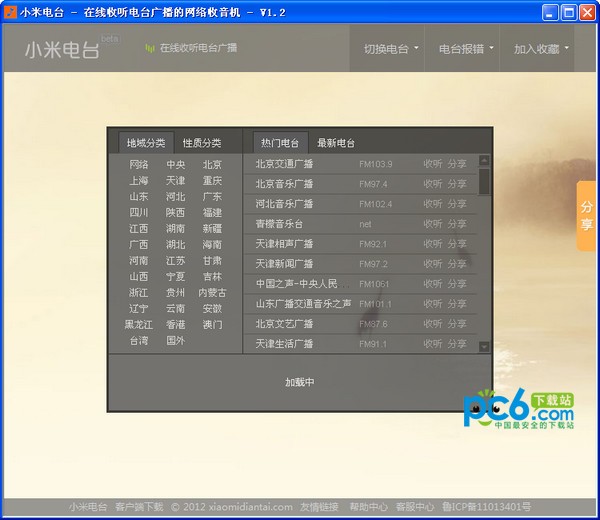The image size is (600, 520).
Task: Click 分享 for 天津相声广播
Action: 457,244
